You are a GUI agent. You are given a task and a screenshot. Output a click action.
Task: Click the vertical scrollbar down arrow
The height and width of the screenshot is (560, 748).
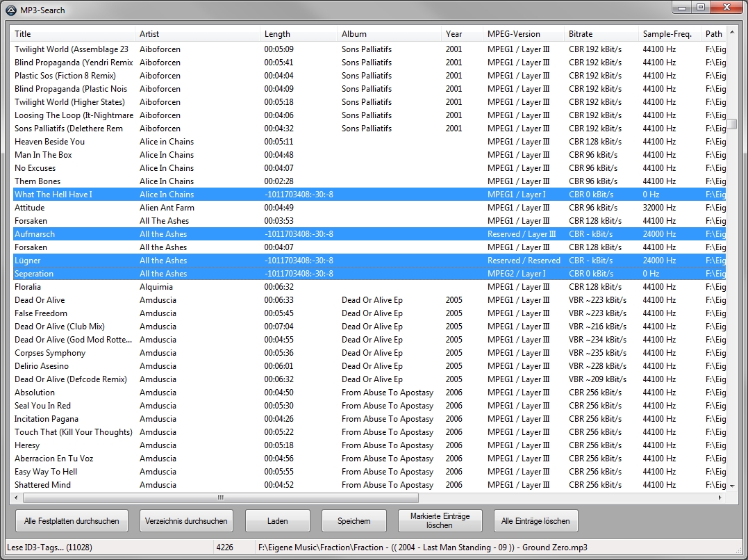pyautogui.click(x=732, y=486)
